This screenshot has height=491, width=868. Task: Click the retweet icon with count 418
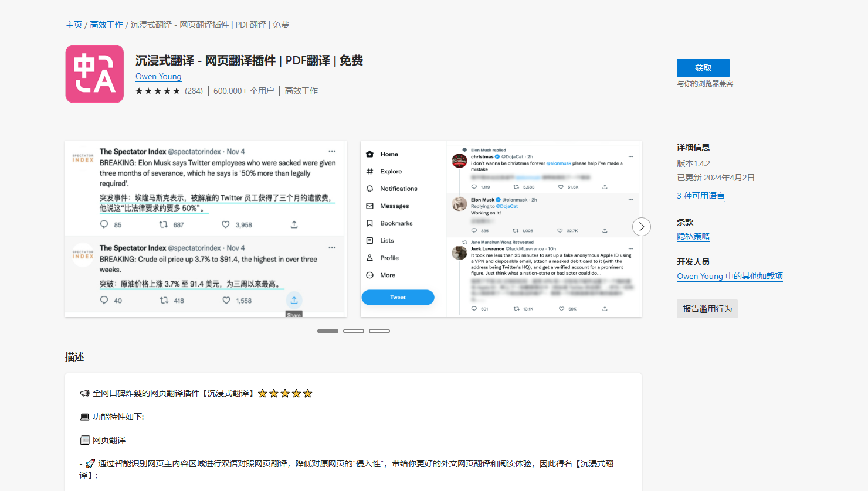[164, 300]
